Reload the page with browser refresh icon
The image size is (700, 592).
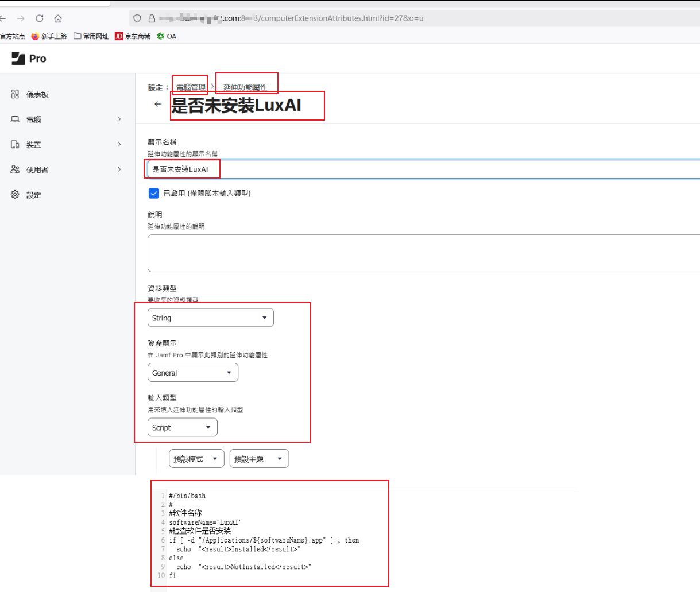[x=40, y=18]
